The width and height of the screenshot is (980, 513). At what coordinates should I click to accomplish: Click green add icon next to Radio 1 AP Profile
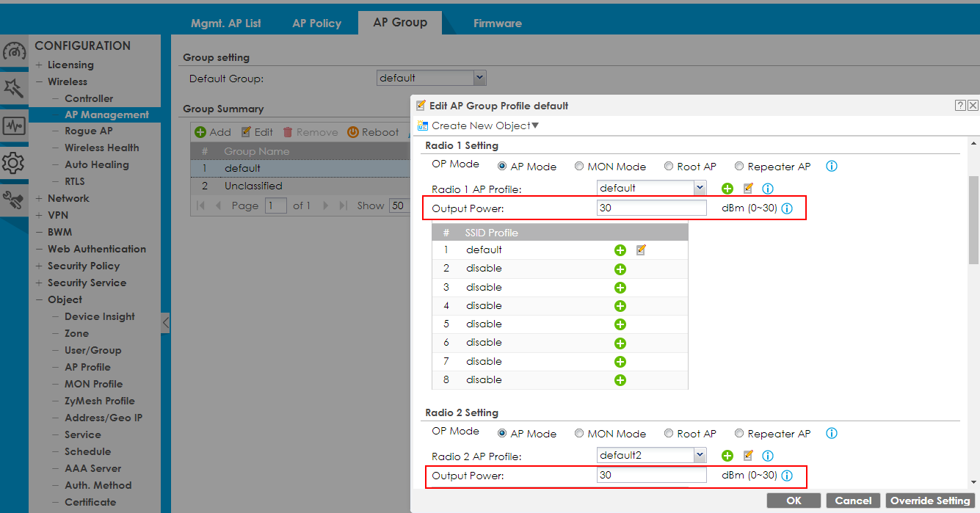click(727, 189)
